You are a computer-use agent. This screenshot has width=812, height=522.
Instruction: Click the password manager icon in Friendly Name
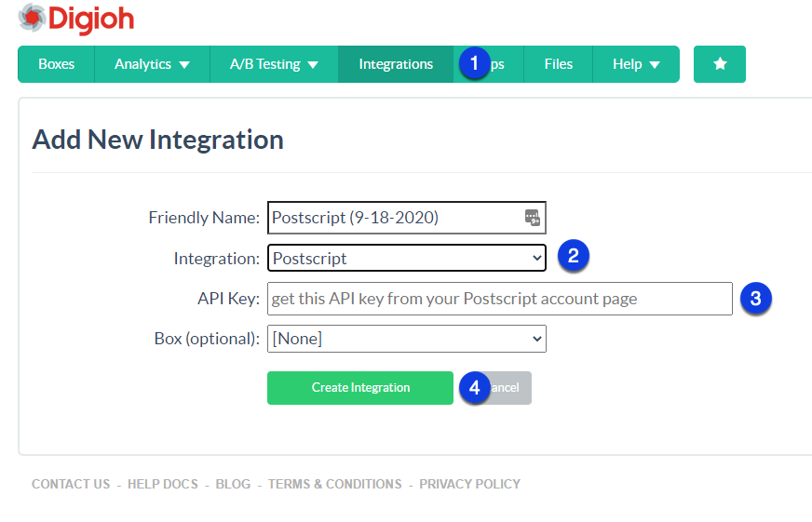(533, 218)
